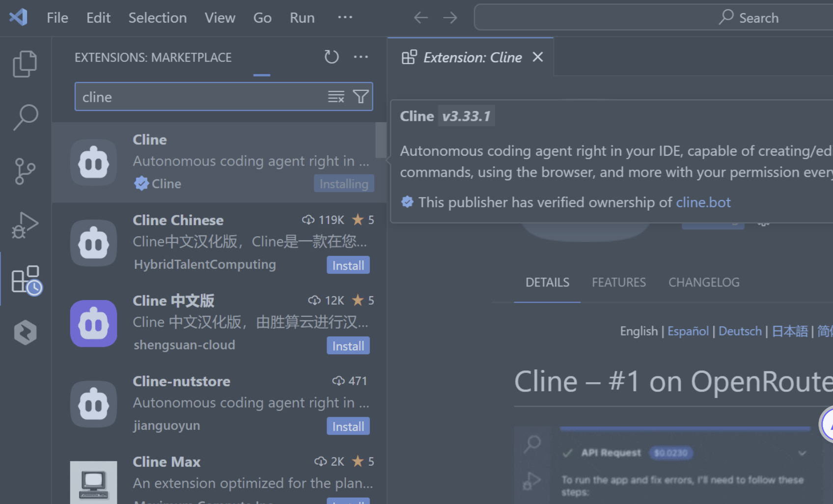Image resolution: width=833 pixels, height=504 pixels.
Task: Open the Source Control view
Action: [x=25, y=171]
